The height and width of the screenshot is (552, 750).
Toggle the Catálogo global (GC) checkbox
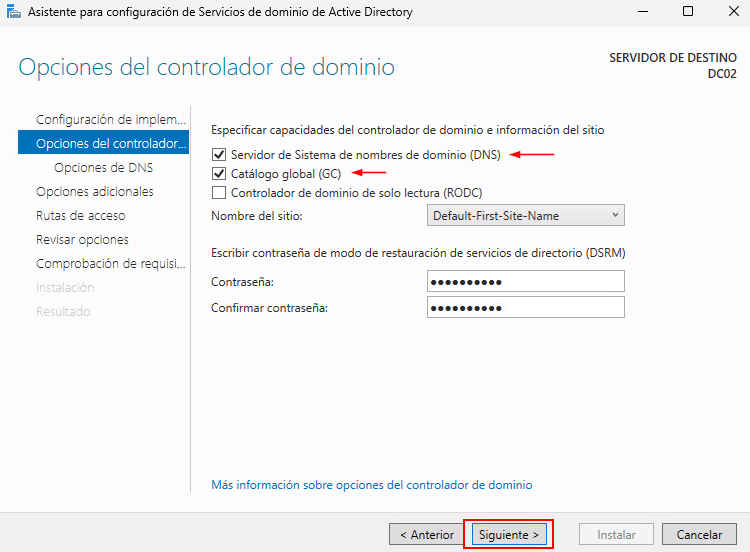(x=219, y=174)
